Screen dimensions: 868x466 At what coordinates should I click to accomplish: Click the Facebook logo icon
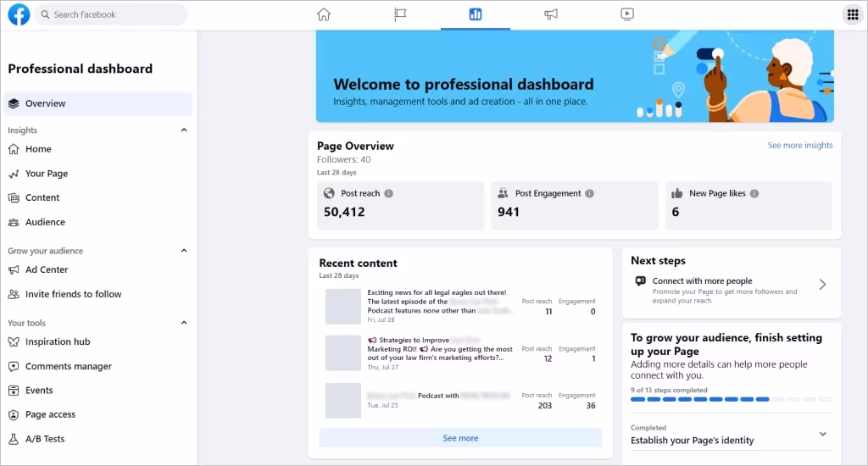[x=19, y=14]
